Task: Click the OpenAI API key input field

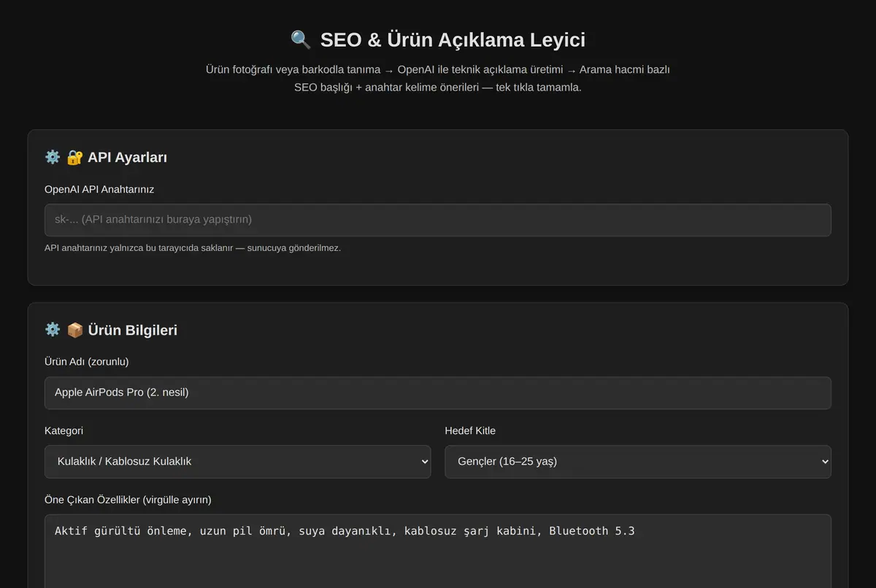Action: point(438,220)
